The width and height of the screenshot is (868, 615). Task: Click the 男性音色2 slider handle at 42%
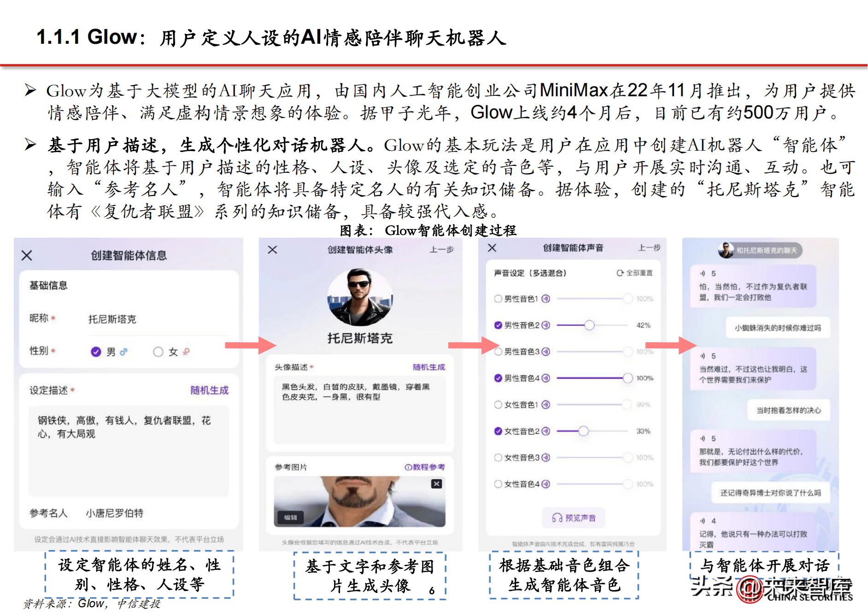(589, 325)
